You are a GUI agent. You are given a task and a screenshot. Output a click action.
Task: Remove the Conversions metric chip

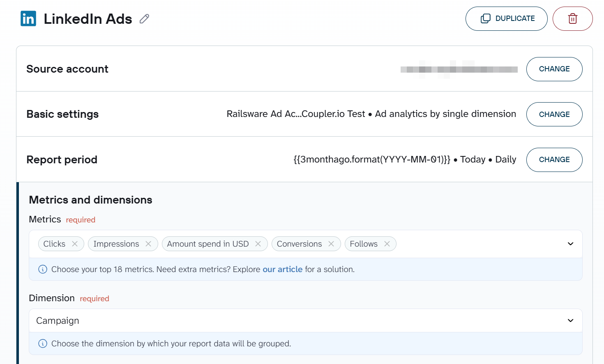tap(331, 244)
